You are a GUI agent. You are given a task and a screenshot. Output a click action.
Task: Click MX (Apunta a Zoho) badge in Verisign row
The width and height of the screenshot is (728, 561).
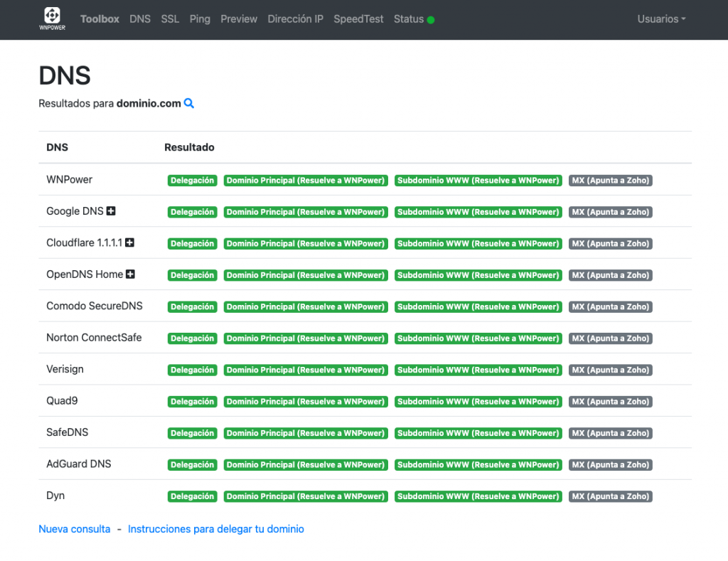(x=611, y=370)
